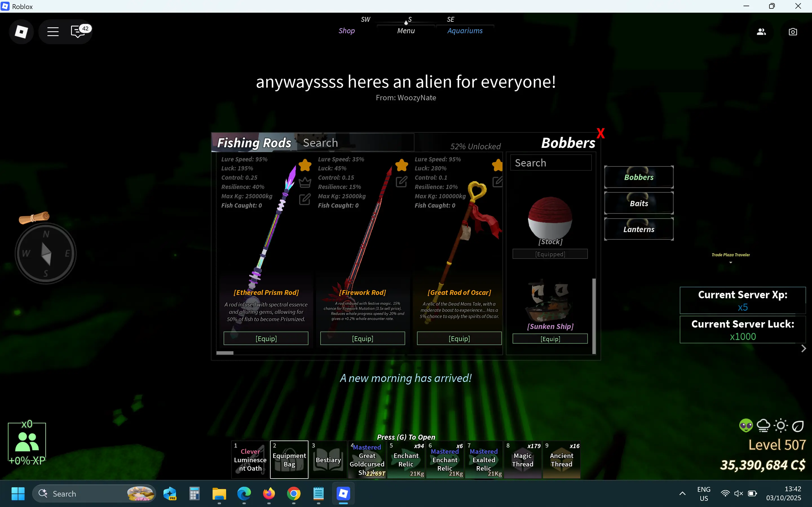Expand the Trade Plaza Traveler dropdown arrow
812x507 pixels.
731,263
